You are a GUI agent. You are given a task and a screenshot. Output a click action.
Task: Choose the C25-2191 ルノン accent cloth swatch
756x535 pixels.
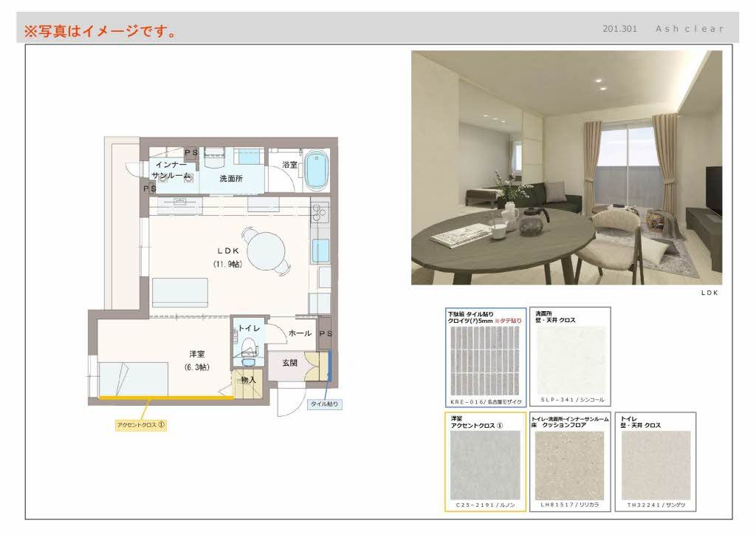click(x=485, y=466)
